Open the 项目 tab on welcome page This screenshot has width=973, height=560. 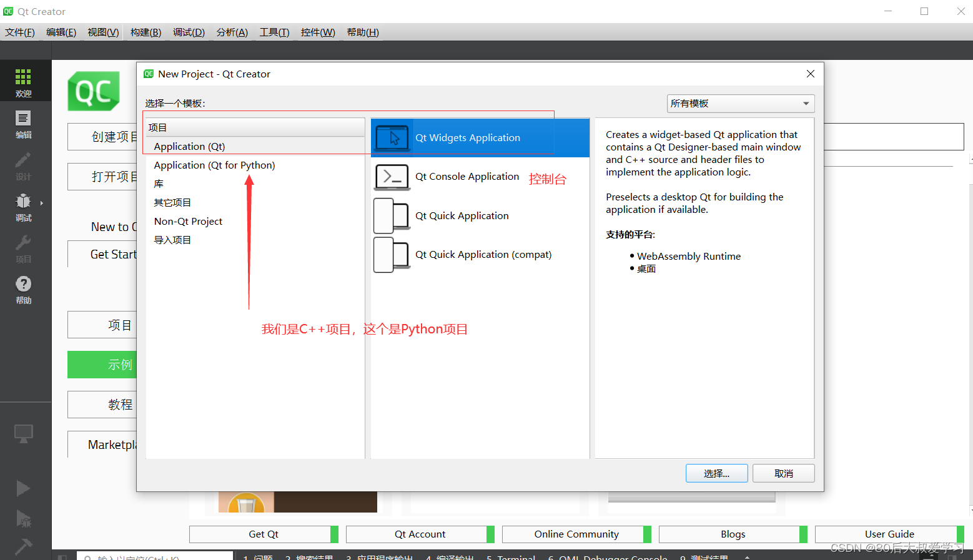point(102,325)
